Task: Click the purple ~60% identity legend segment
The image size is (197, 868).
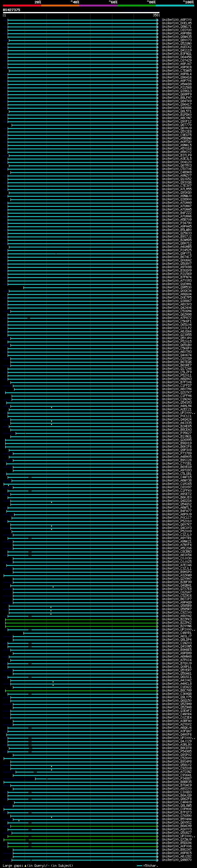Action: (98, 6)
